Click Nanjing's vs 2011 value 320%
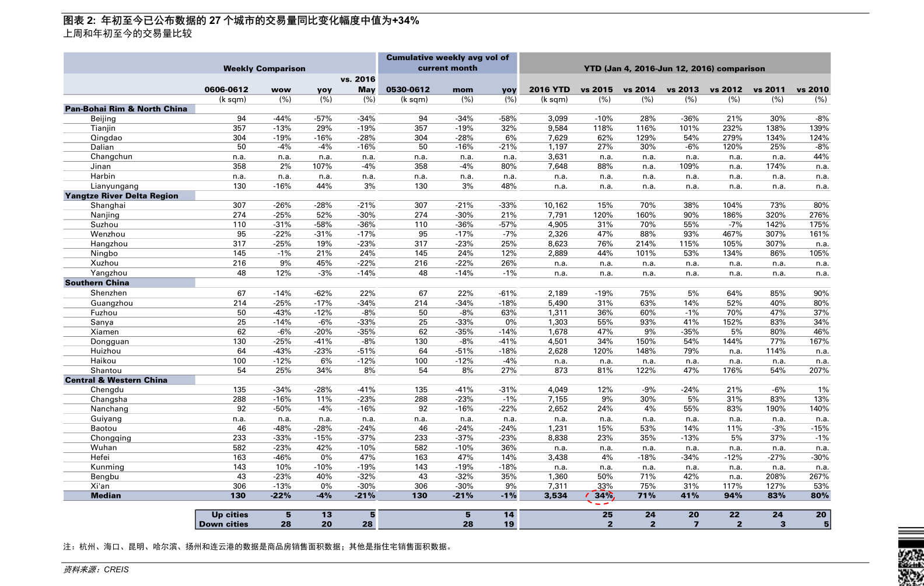 (x=776, y=215)
